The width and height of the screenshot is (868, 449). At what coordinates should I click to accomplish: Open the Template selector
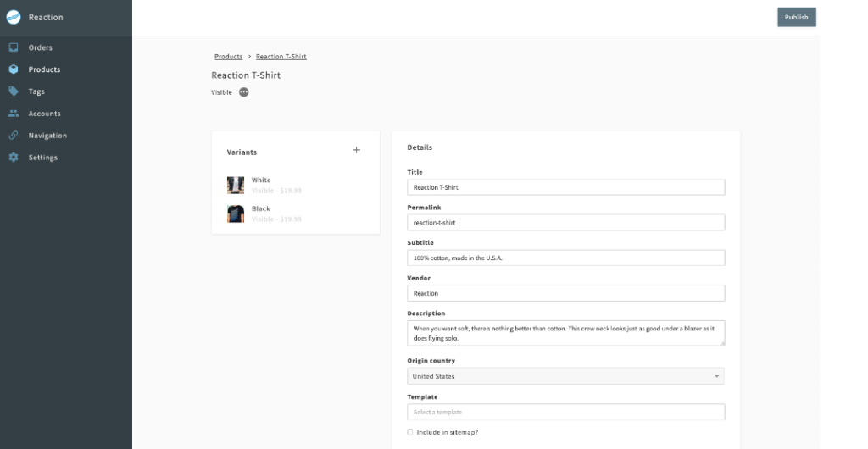tap(565, 412)
